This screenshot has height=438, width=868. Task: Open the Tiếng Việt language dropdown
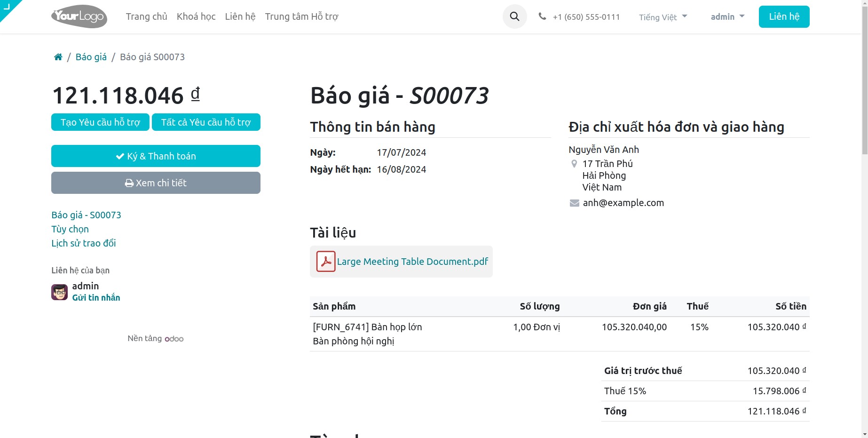(663, 17)
